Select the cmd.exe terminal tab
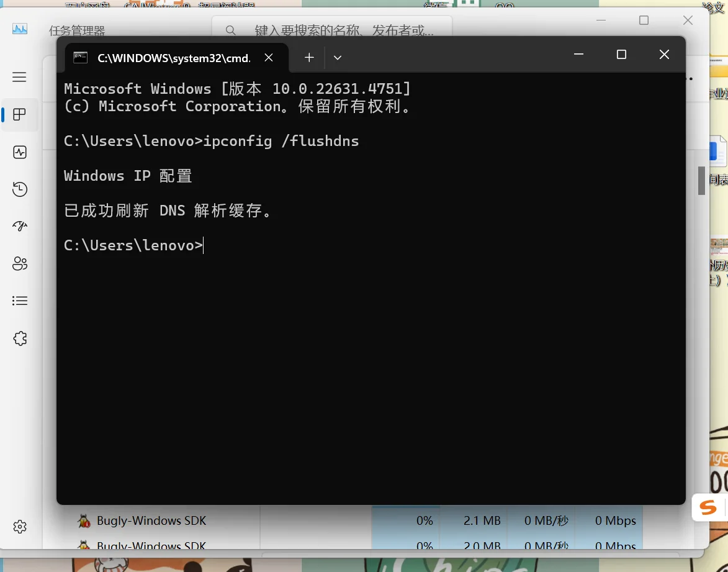The image size is (728, 572). pyautogui.click(x=176, y=58)
